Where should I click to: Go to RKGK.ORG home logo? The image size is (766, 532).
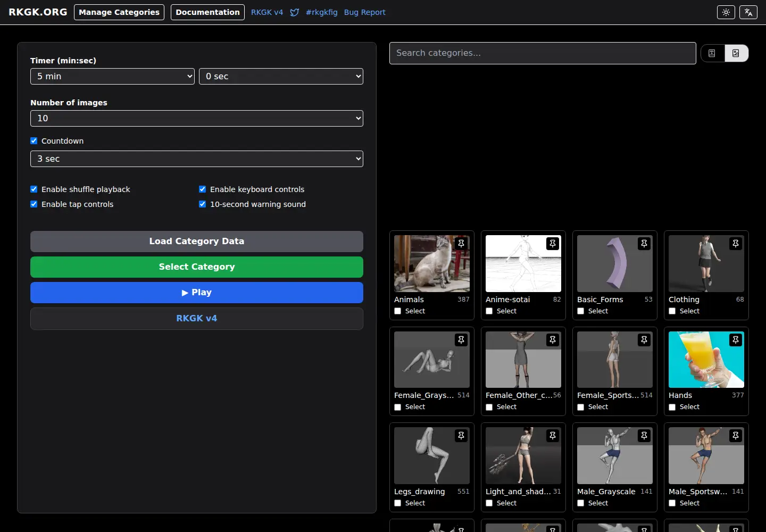tap(38, 12)
